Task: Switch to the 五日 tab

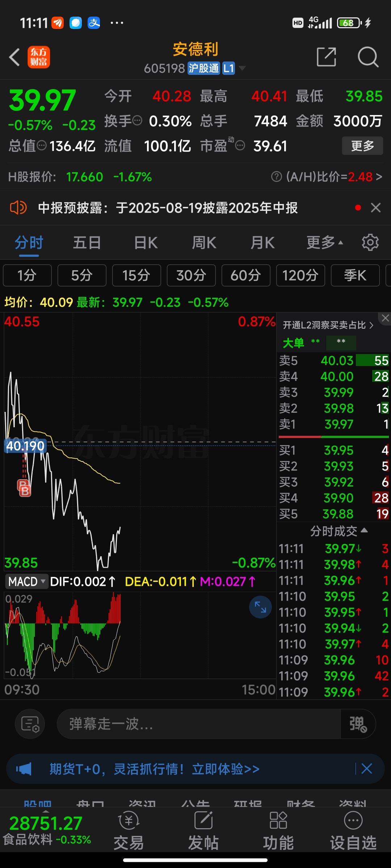Action: click(87, 243)
